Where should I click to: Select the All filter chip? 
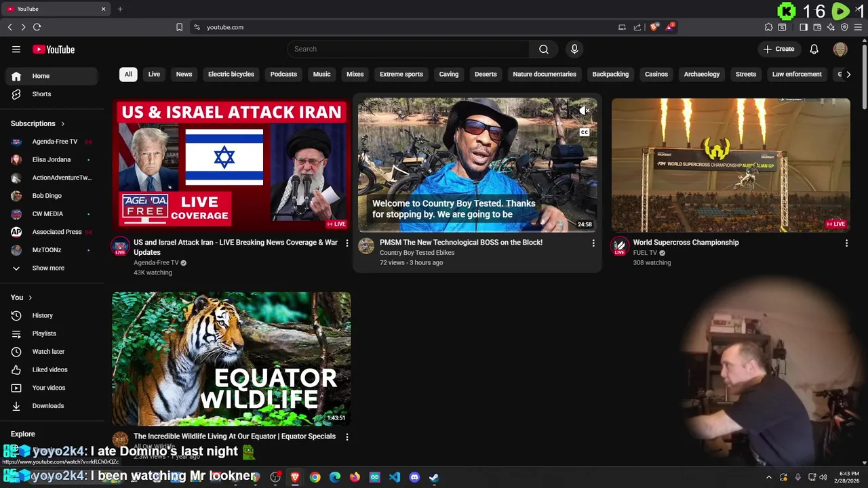128,74
